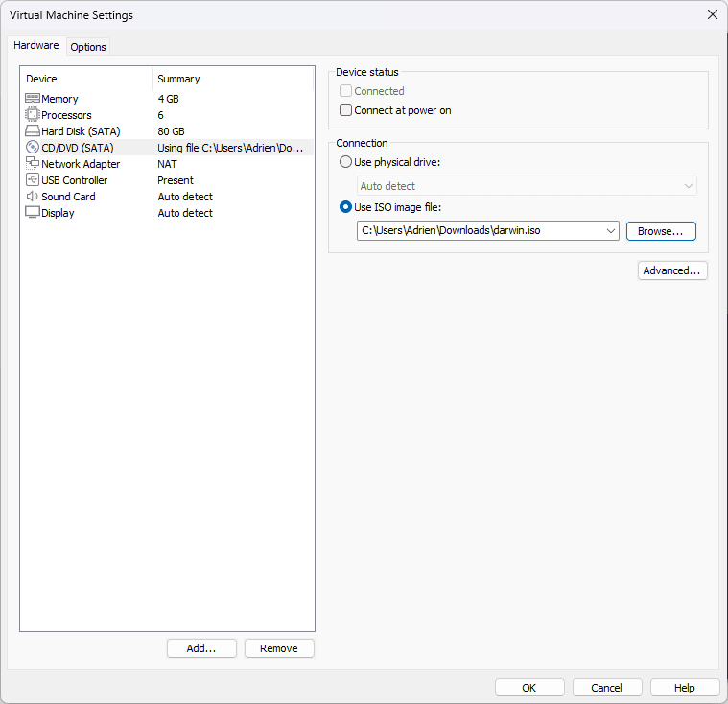
Task: Click the CD/DVD (SATA) disc icon
Action: coord(33,147)
